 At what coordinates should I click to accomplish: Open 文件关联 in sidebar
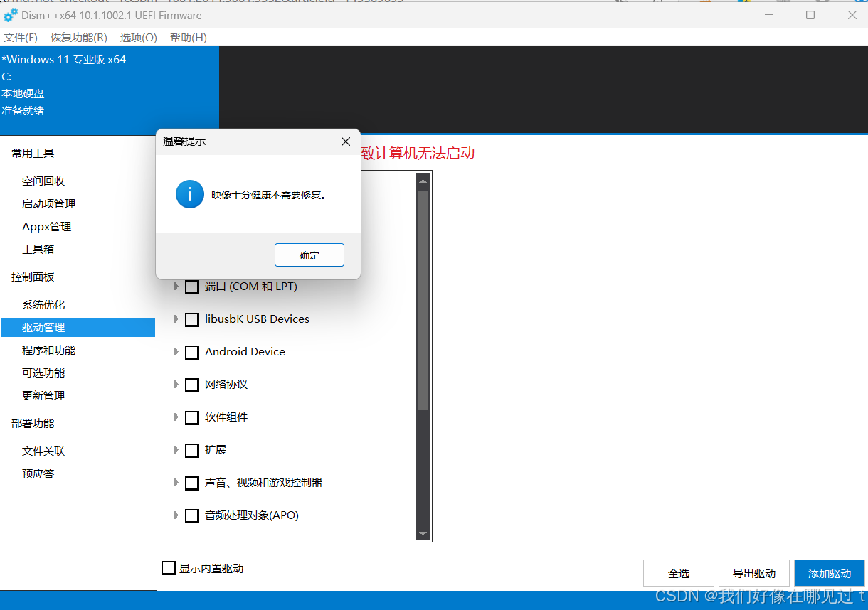(x=43, y=451)
